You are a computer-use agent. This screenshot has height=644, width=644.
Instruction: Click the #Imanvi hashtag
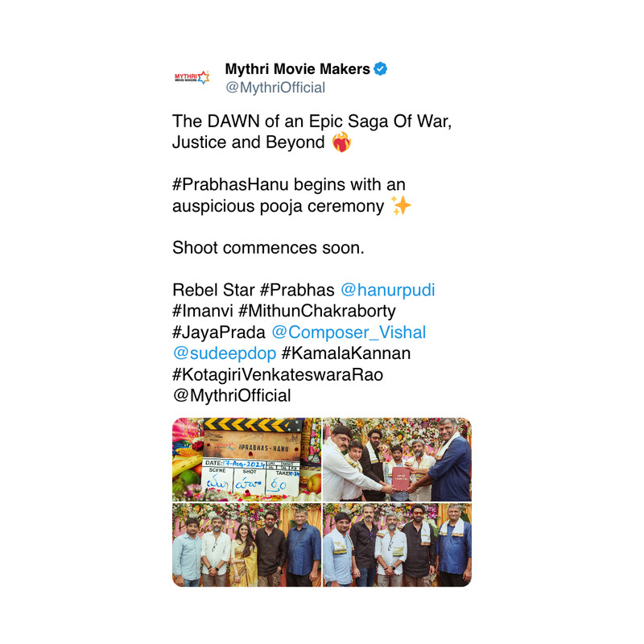pos(203,311)
